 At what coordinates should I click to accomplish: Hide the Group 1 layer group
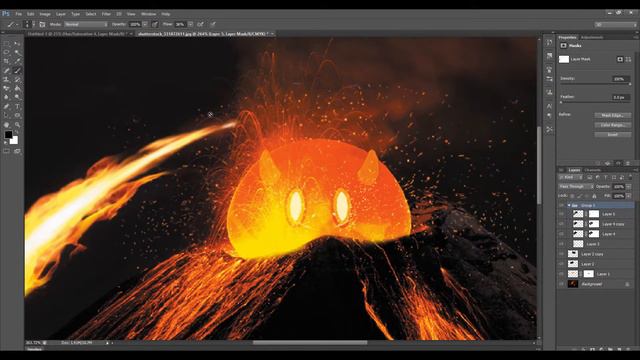(562, 205)
